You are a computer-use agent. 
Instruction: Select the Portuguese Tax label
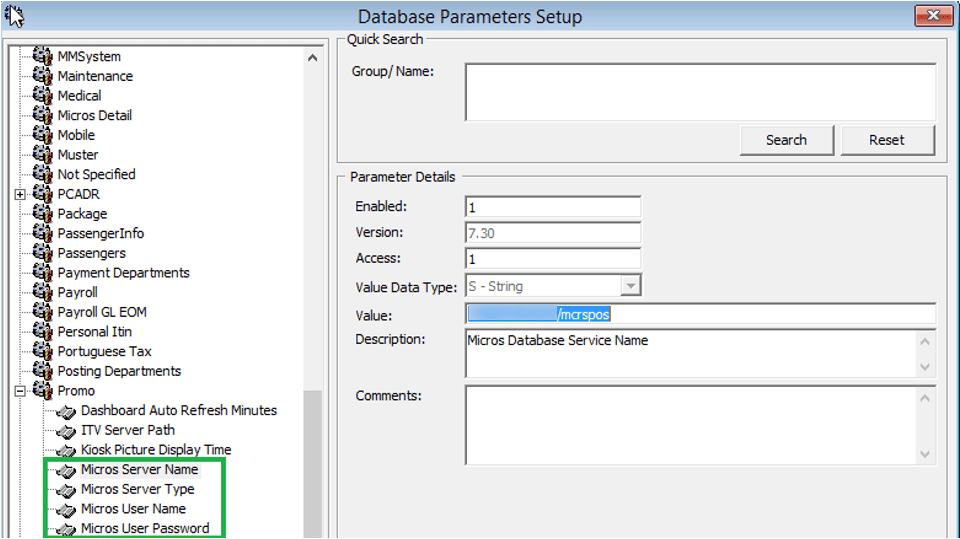pos(105,351)
